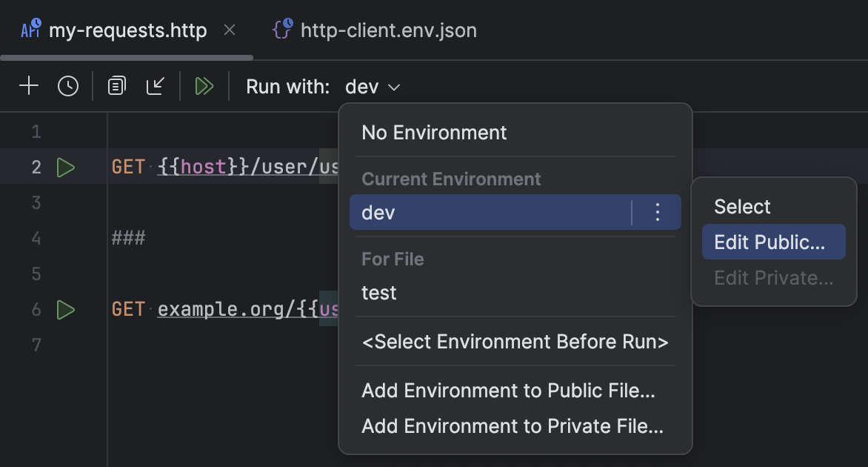Expand the chevron next to dev
The width and height of the screenshot is (868, 467).
[x=395, y=87]
